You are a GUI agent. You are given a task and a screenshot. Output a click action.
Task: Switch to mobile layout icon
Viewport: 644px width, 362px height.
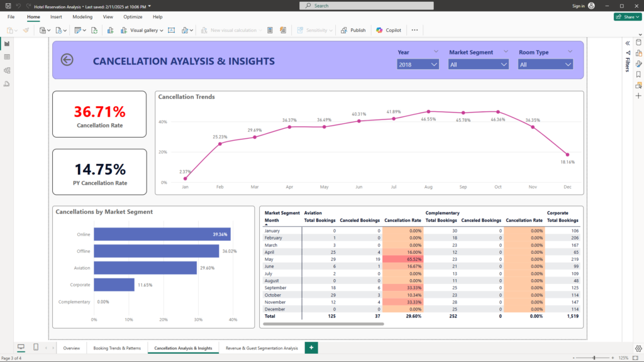coord(36,348)
